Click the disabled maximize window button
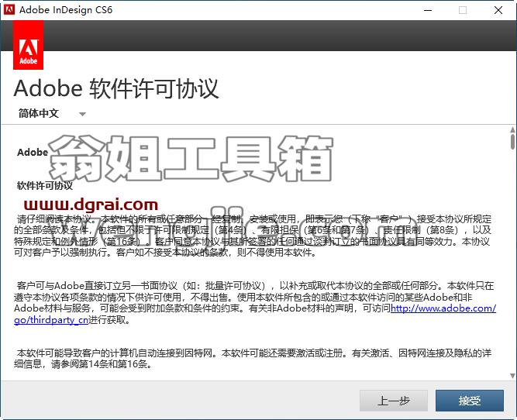Screen dimensions: 517x420 463,10
